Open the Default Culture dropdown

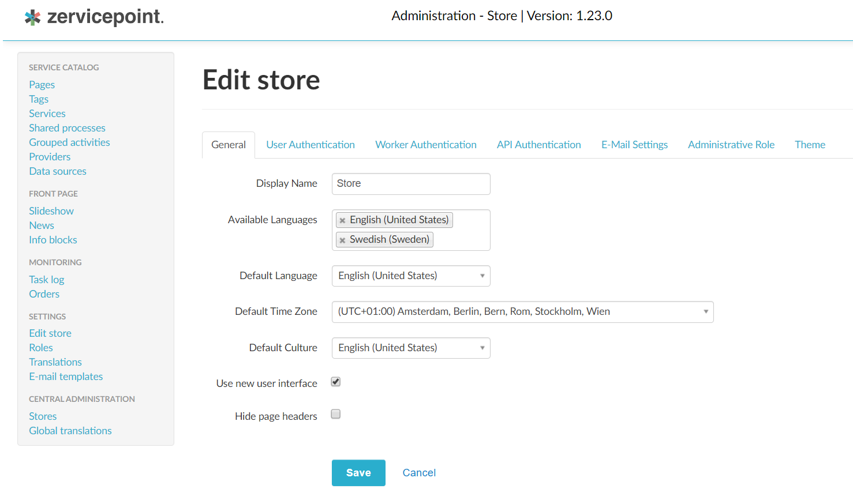[x=410, y=348]
